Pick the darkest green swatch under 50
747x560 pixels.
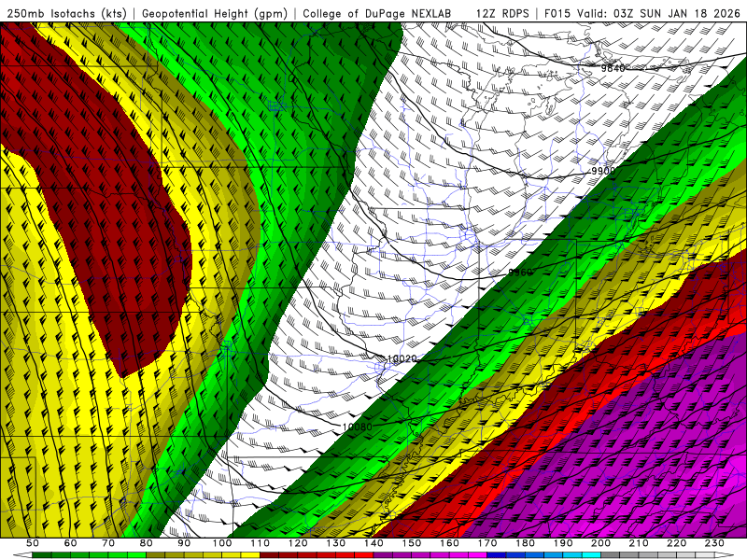[42, 555]
